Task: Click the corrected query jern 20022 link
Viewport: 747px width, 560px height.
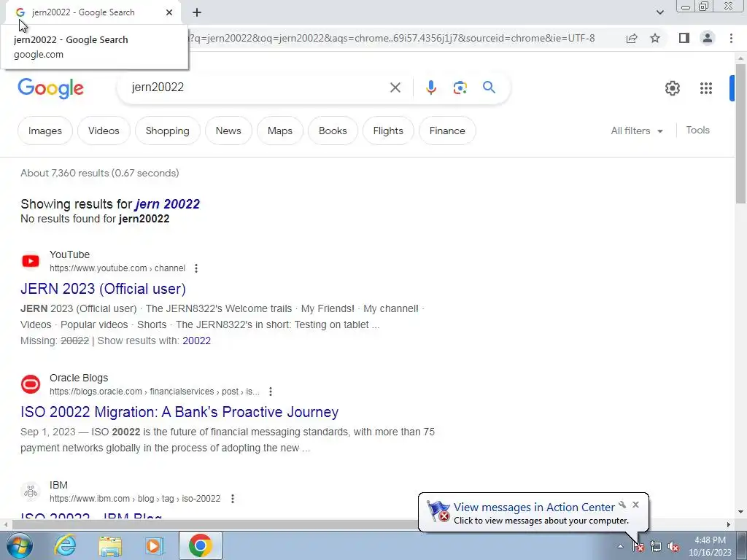Action: 167,204
